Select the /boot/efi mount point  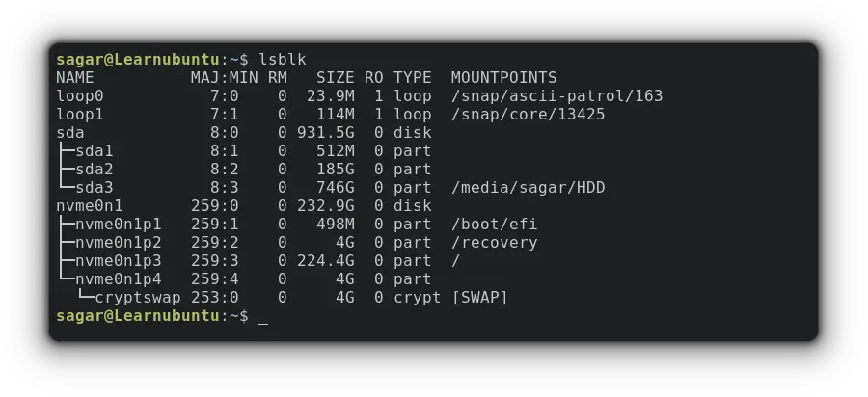495,224
